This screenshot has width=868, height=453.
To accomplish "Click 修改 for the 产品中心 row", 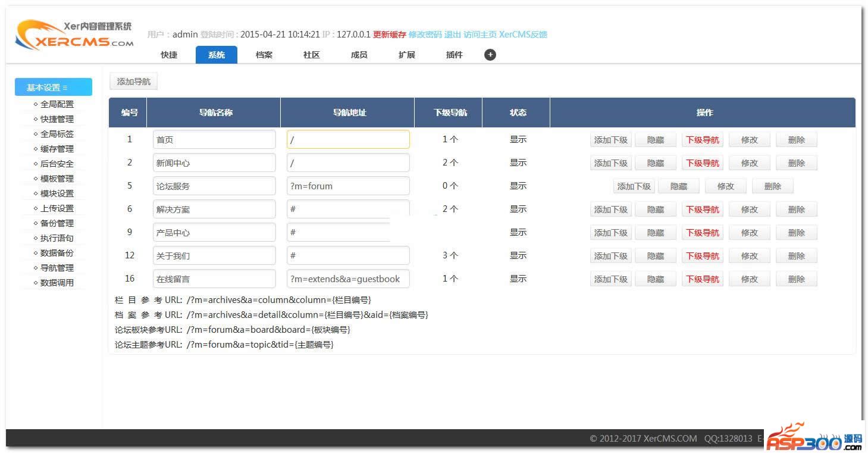I will click(749, 233).
